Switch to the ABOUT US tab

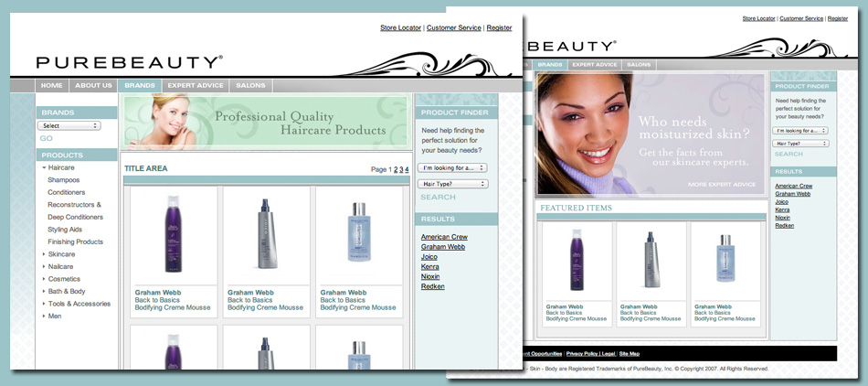(93, 85)
